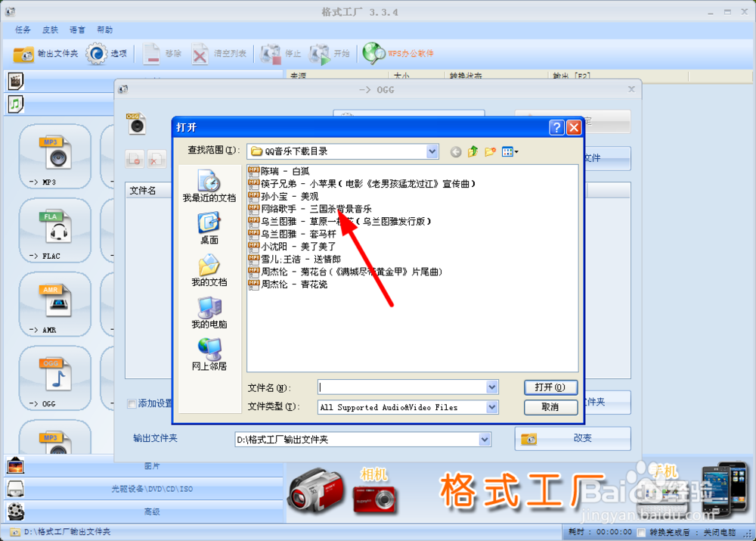Toggle shut down computer after conversion checkbox
Viewport: 756px width, 541px height.
[641, 533]
